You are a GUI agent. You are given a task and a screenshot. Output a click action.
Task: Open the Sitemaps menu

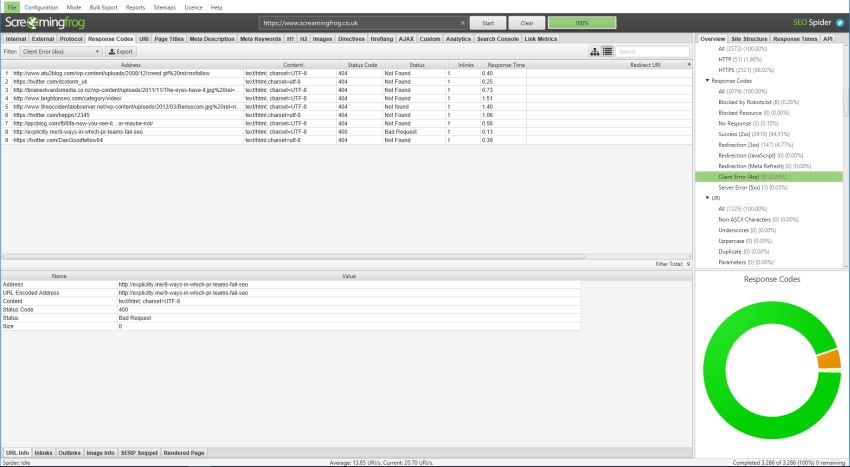164,8
